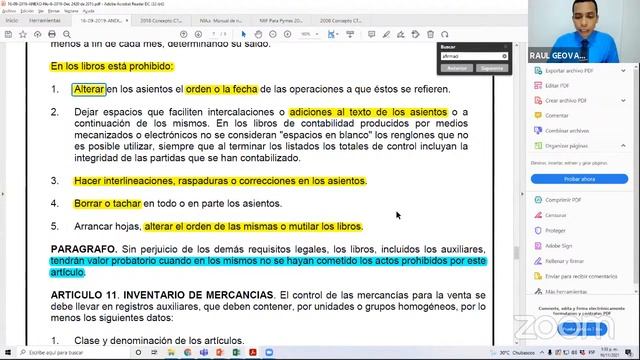Click the heading ARTICULO 11. INVENTARIO DE MERCANCIAS

point(163,295)
